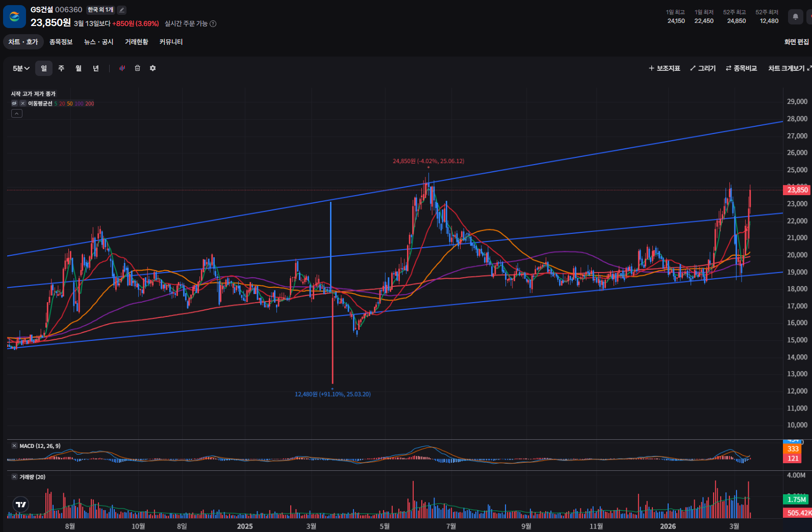Click the 52주 최저 value 12,480
This screenshot has height=532, width=812.
click(769, 21)
